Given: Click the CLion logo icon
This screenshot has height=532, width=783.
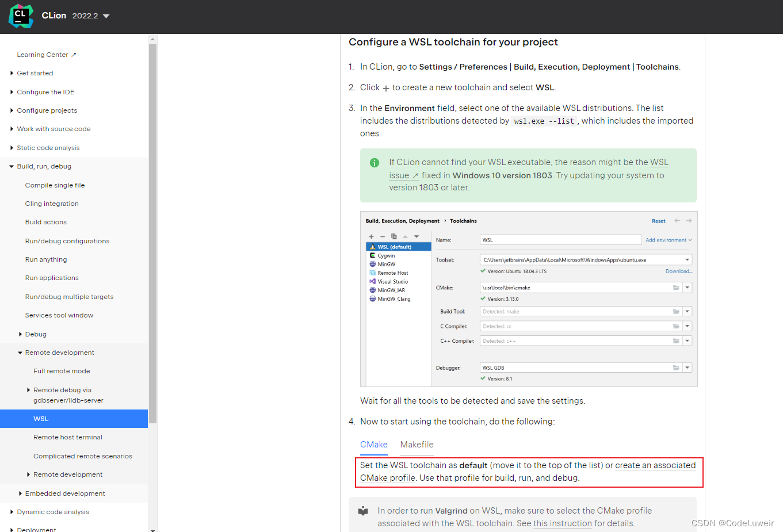Looking at the screenshot, I should (x=21, y=16).
